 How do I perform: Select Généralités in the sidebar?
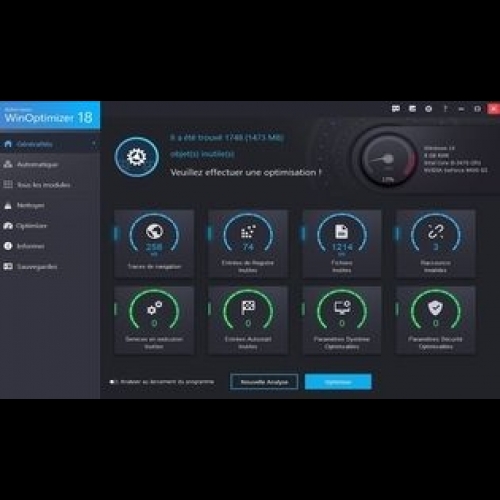tap(50, 144)
